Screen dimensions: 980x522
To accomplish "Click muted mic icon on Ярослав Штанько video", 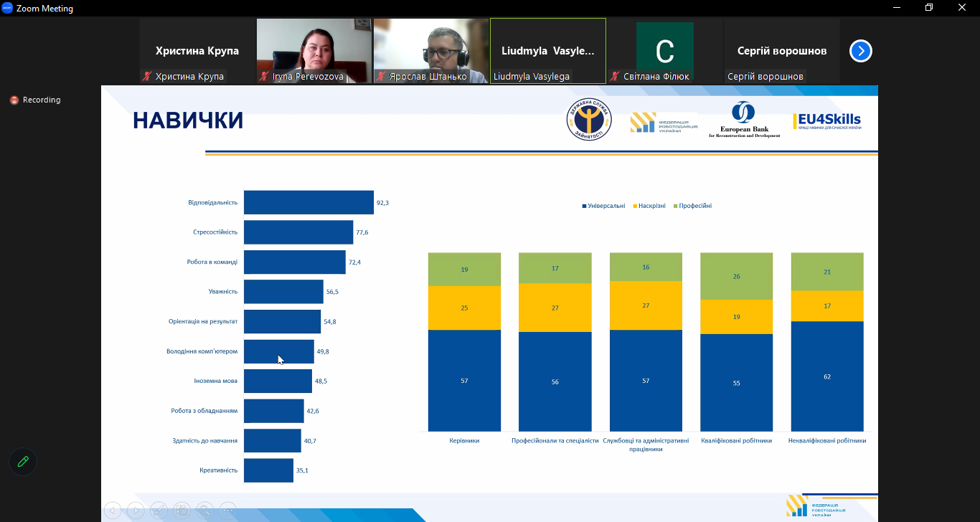I will point(382,77).
